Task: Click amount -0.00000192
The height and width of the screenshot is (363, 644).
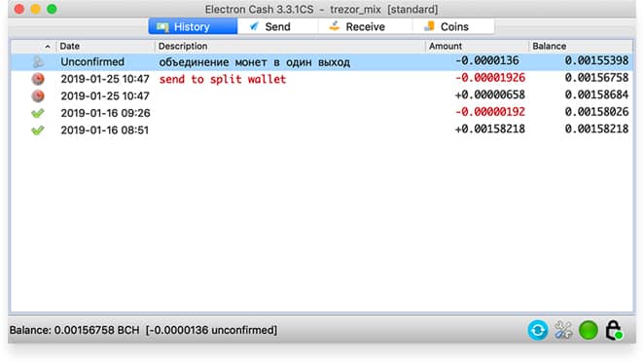Action: [x=490, y=112]
